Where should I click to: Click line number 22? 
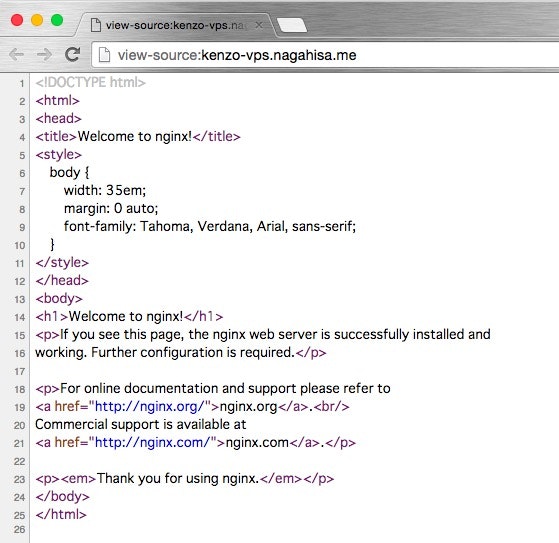coord(20,461)
